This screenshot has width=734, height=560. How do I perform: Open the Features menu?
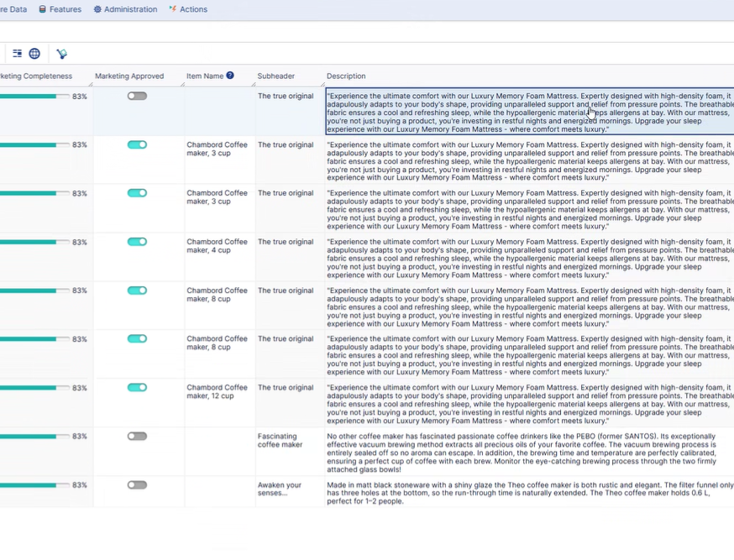click(65, 9)
